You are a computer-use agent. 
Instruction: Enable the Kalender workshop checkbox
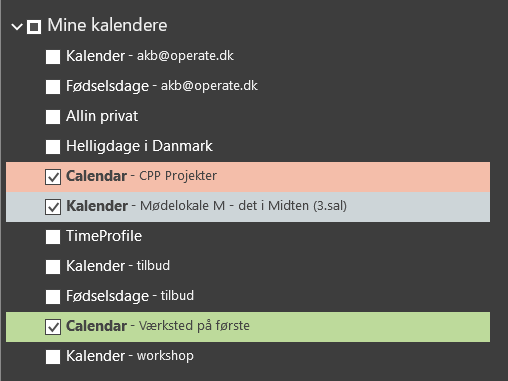(x=53, y=357)
